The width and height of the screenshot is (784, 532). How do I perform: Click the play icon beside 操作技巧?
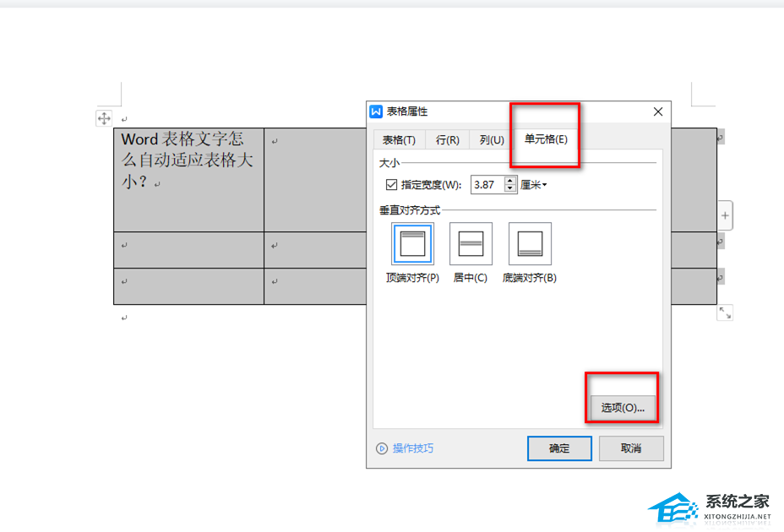(x=382, y=448)
